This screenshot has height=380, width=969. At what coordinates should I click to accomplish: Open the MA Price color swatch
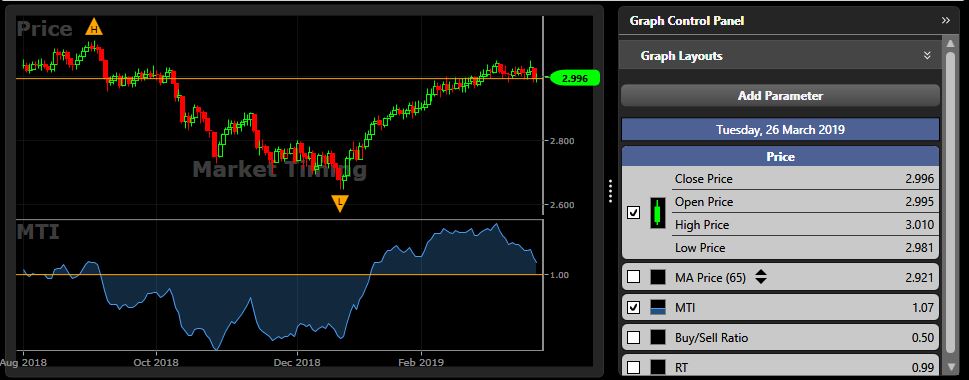(658, 277)
